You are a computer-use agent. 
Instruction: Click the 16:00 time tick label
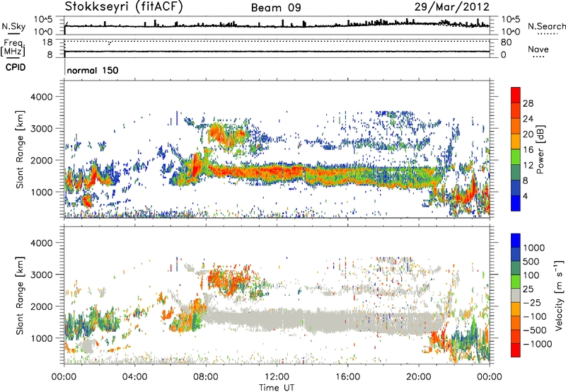click(347, 377)
